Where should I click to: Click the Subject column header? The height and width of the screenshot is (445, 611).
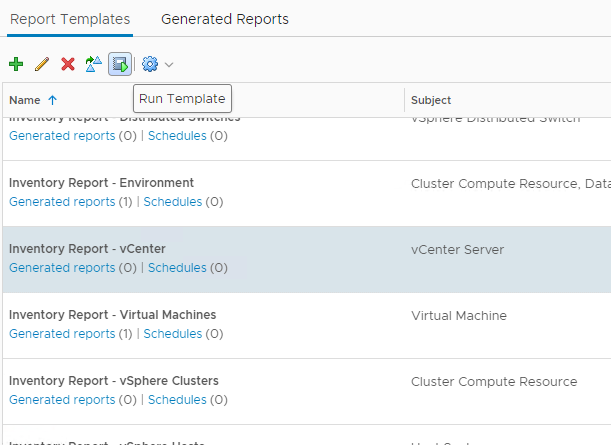(431, 100)
